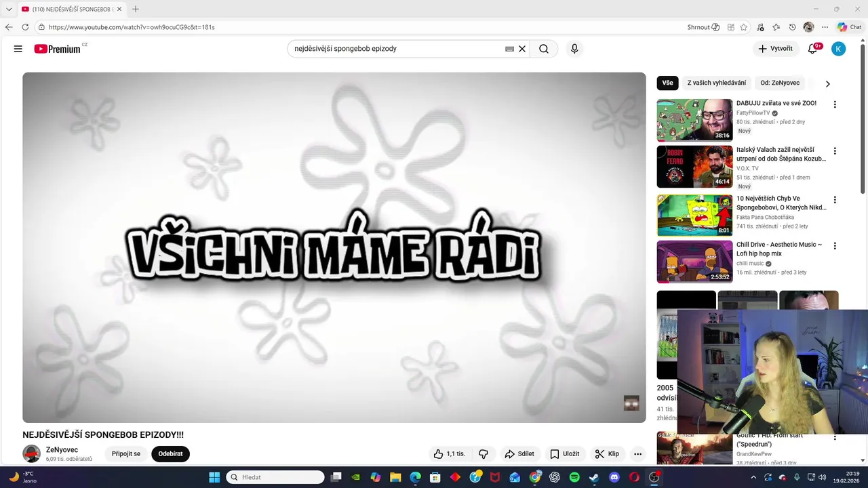868x488 pixels.
Task: Open Copilot Chat in Edge
Action: click(x=850, y=27)
